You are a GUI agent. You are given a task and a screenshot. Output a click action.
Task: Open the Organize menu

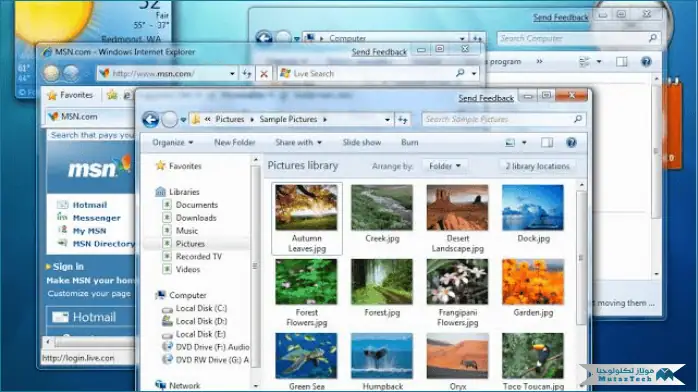[x=172, y=142]
